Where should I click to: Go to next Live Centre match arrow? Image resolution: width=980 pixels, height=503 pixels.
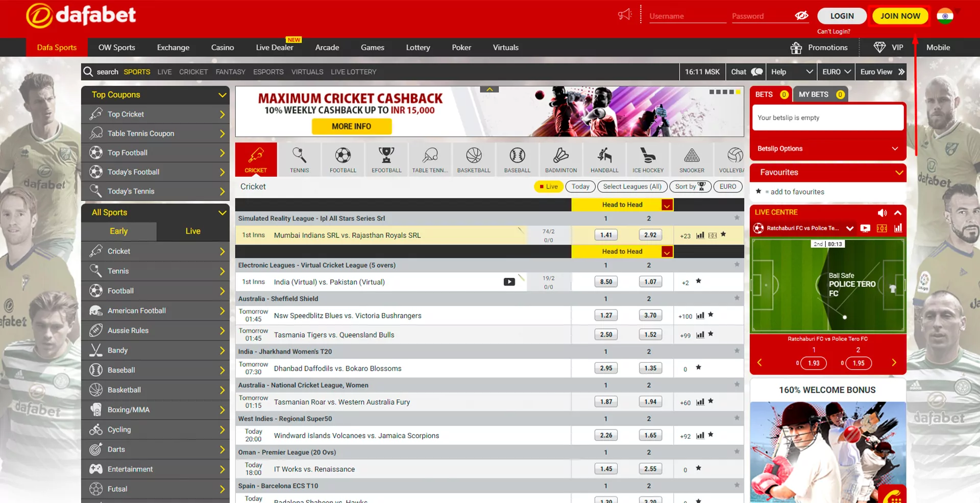point(894,363)
